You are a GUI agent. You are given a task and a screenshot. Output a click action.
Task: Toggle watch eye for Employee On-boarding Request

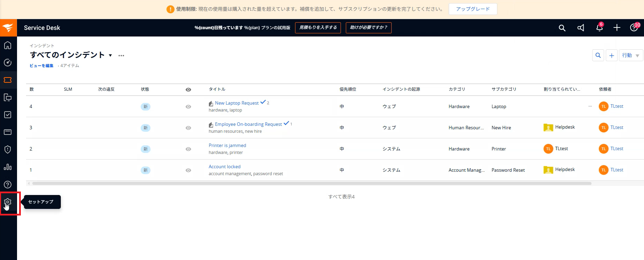click(188, 128)
